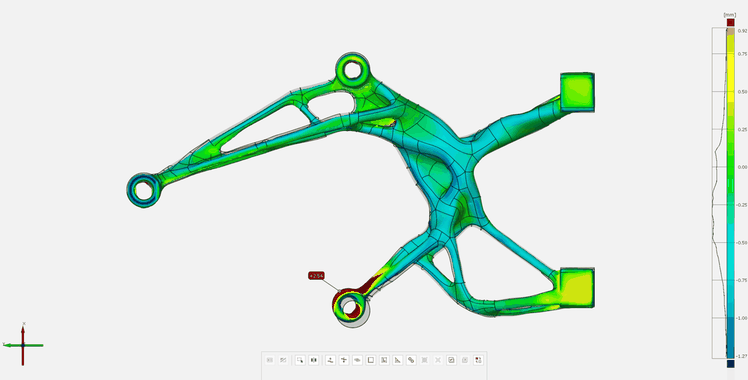
Task: Click the [mm] unit label above the legend
Action: (730, 15)
